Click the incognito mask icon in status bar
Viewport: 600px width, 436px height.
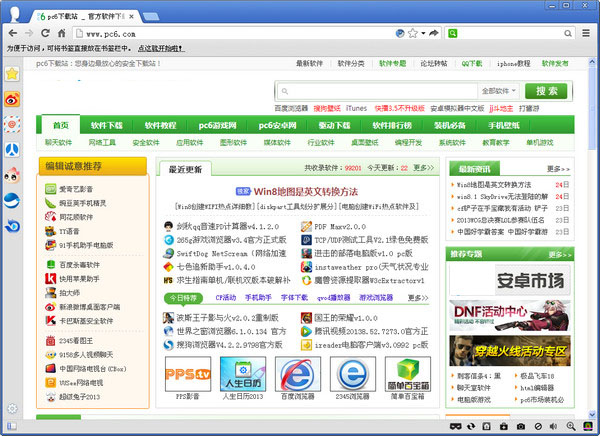point(455,426)
